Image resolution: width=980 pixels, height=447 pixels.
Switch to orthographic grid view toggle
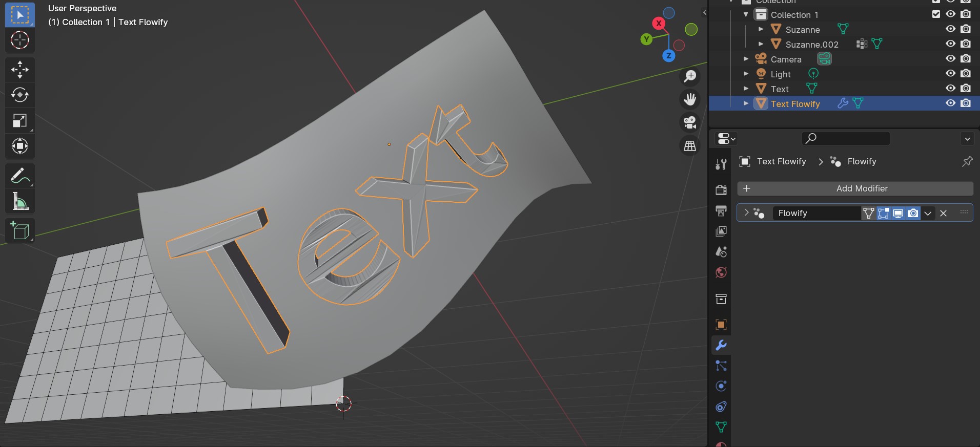coord(690,146)
